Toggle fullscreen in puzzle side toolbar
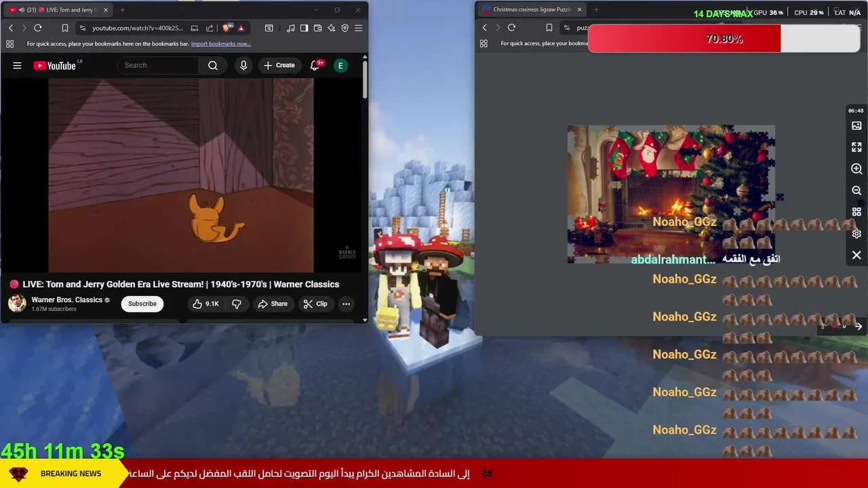 click(856, 147)
